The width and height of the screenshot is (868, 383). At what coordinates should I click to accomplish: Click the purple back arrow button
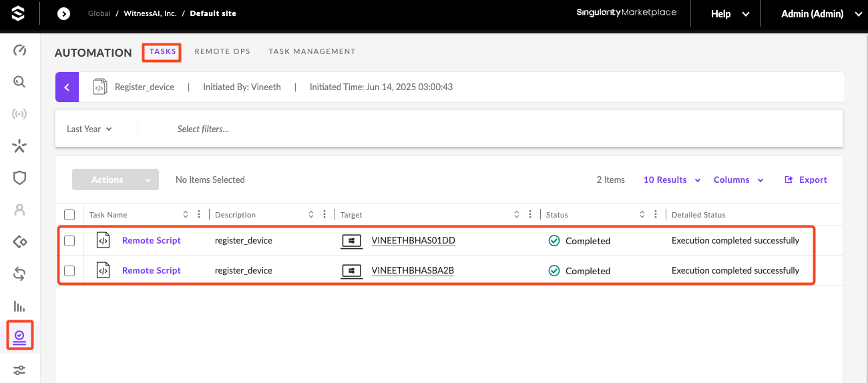(x=67, y=87)
